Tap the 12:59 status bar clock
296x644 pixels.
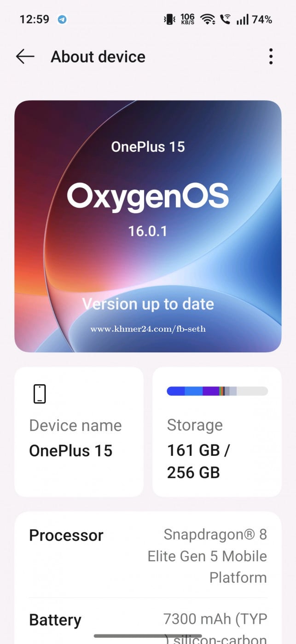pos(34,19)
